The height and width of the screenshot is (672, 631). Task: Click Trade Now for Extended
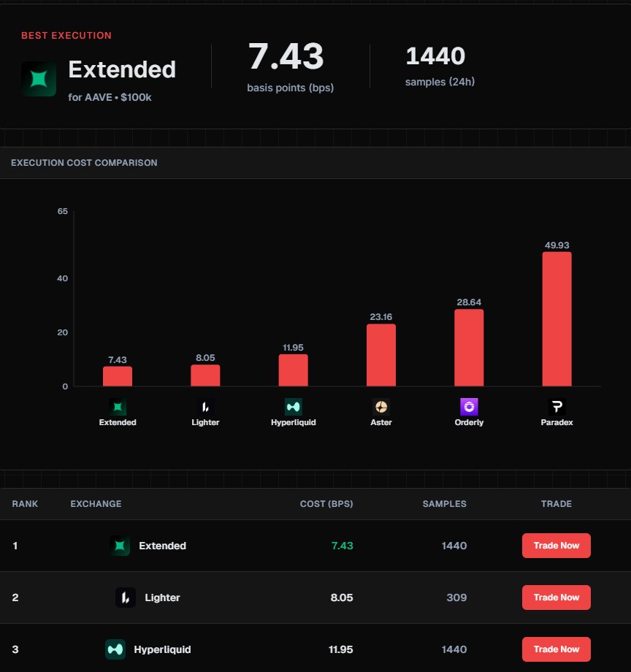(556, 545)
